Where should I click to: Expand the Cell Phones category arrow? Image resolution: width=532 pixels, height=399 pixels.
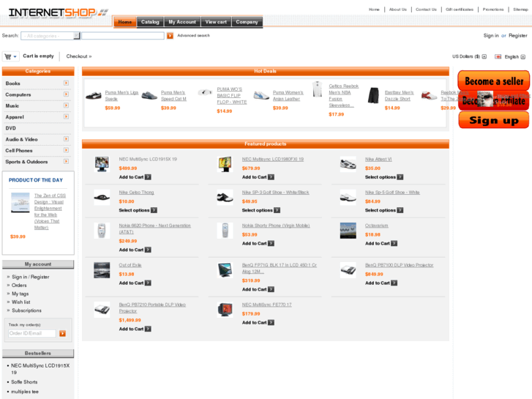pyautogui.click(x=66, y=150)
